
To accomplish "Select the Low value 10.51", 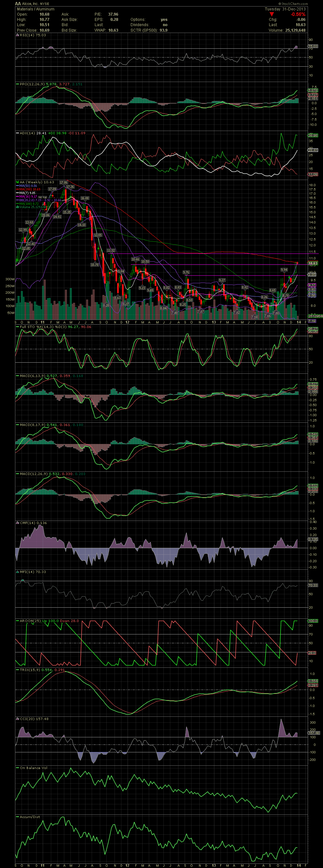I will [44, 25].
